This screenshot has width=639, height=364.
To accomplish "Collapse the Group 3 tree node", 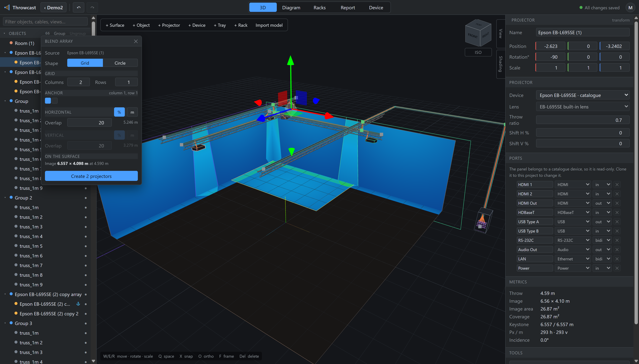I will (5, 323).
